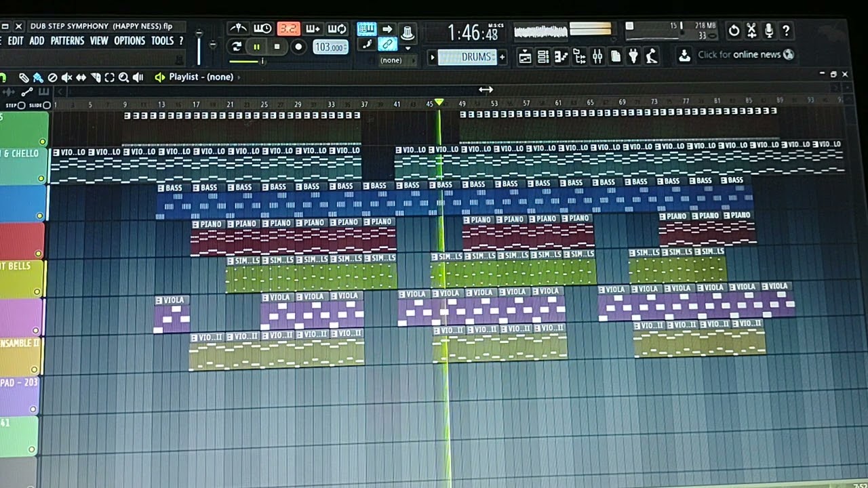Select the pencil draw tool
868x488 pixels.
point(24,78)
